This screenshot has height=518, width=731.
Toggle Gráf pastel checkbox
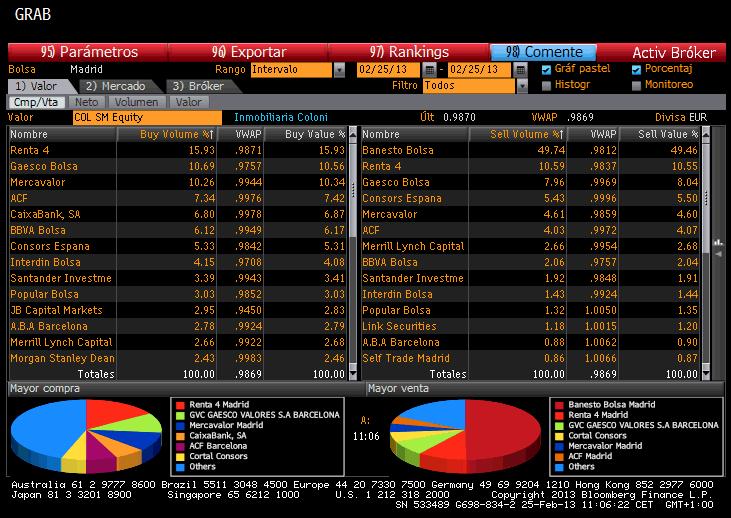(x=546, y=70)
